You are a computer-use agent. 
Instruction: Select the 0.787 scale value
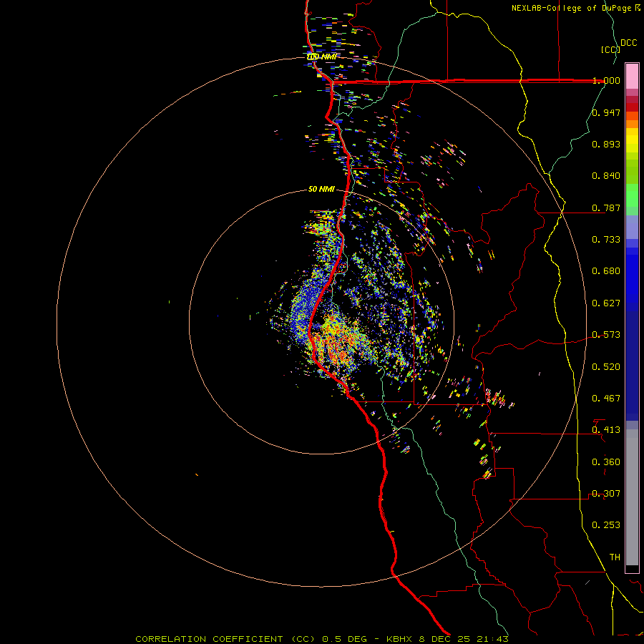coord(606,208)
